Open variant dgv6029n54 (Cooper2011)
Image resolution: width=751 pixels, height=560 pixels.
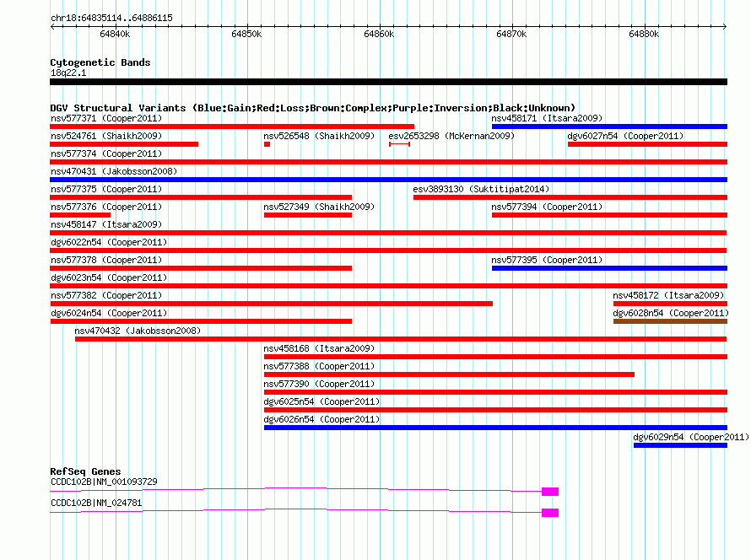pyautogui.click(x=691, y=437)
